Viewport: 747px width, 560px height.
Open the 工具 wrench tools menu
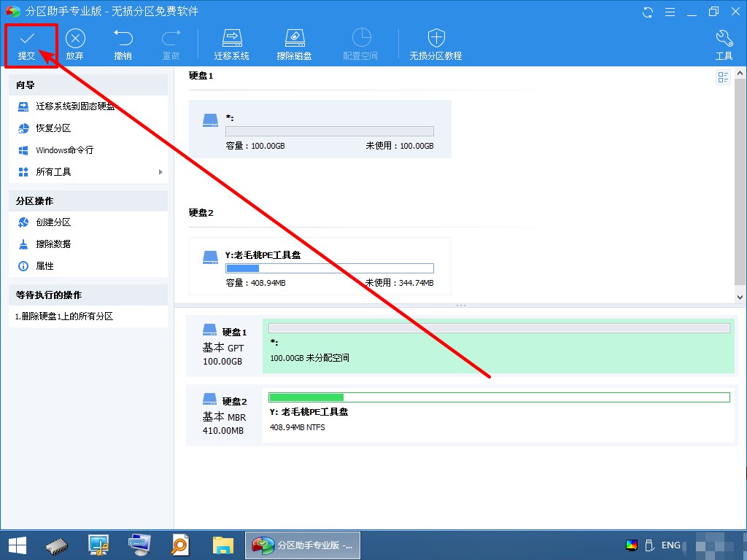tap(724, 44)
